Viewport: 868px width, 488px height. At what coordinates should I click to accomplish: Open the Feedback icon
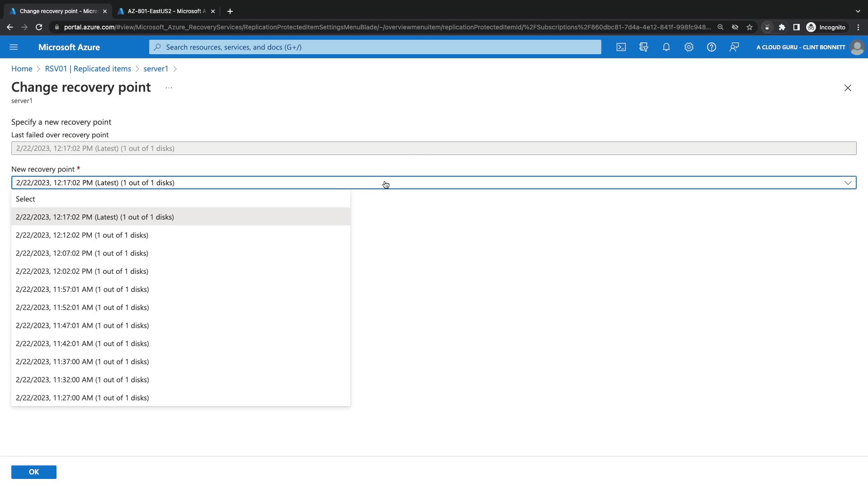point(734,47)
